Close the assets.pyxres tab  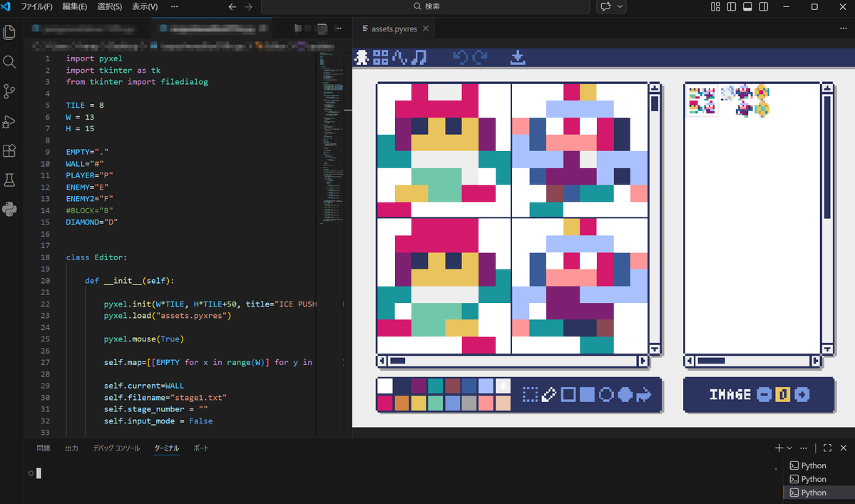point(426,29)
